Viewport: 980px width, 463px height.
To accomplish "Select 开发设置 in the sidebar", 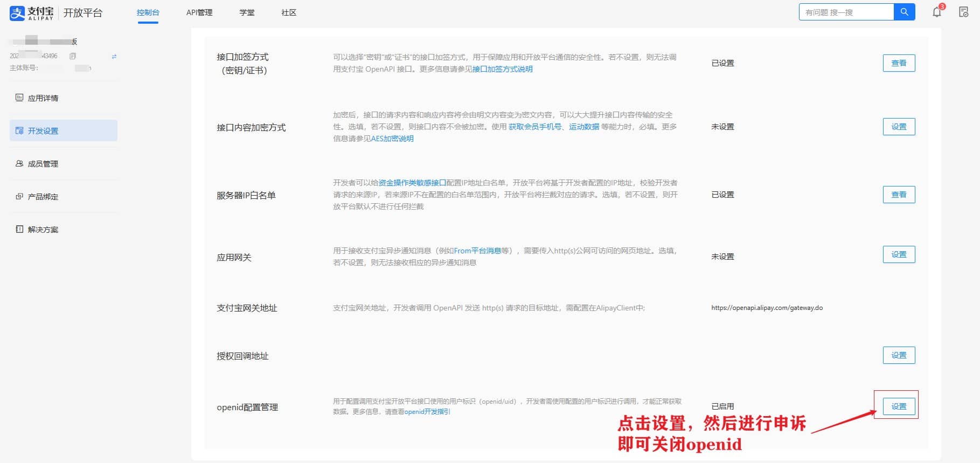I will click(43, 131).
